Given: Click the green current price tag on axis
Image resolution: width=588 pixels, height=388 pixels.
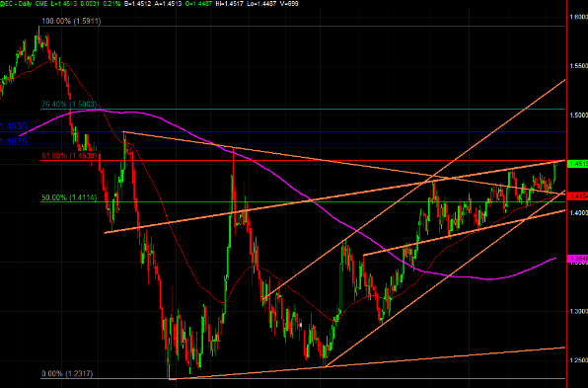Looking at the screenshot, I should [578, 164].
